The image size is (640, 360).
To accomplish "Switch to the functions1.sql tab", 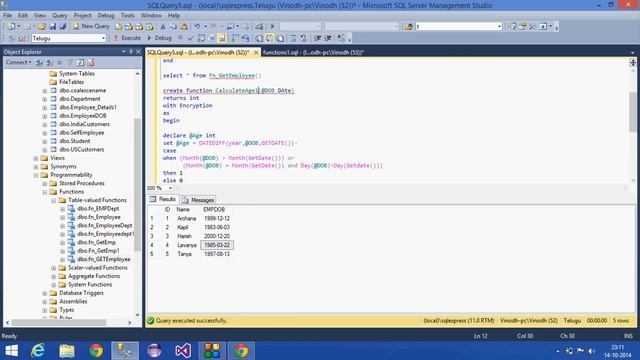I will coord(313,52).
